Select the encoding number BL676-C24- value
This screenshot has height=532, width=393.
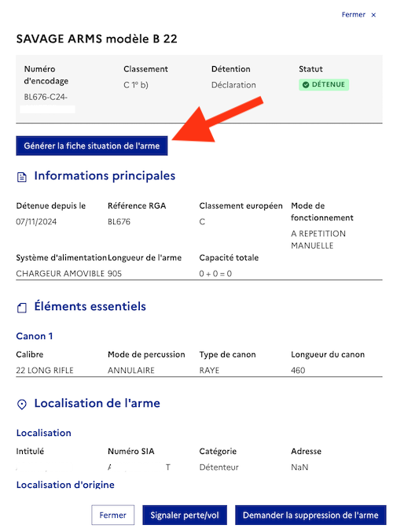[x=46, y=97]
